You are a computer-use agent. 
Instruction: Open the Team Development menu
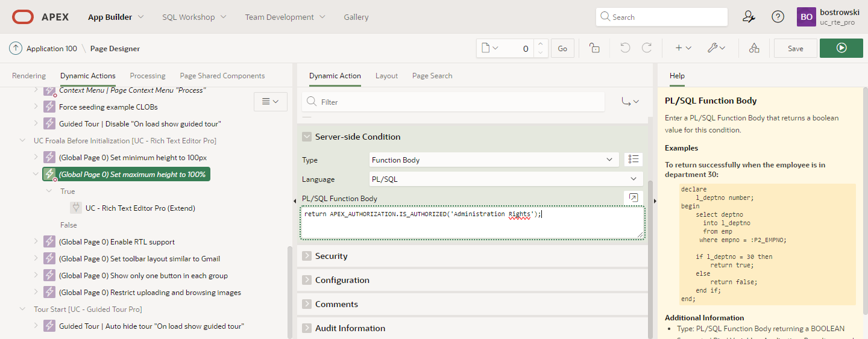(x=285, y=17)
